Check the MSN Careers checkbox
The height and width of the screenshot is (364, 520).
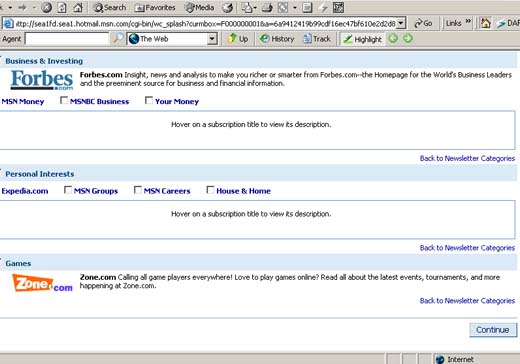click(138, 190)
